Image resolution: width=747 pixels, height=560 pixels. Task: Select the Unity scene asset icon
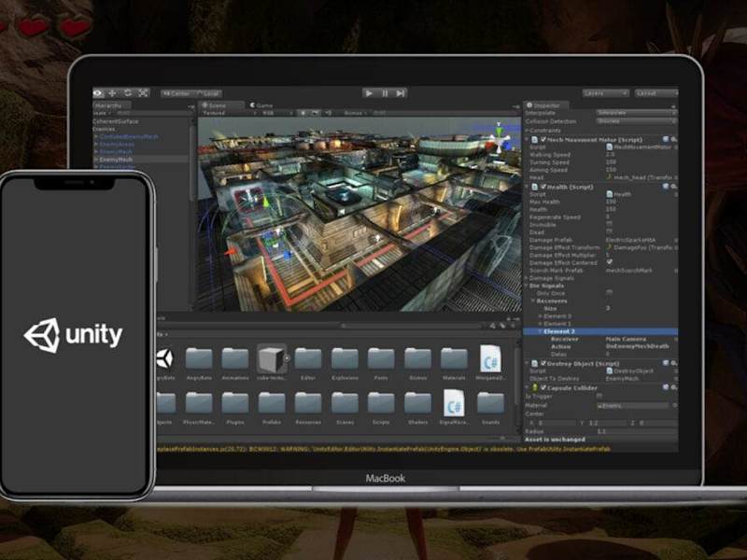[165, 358]
